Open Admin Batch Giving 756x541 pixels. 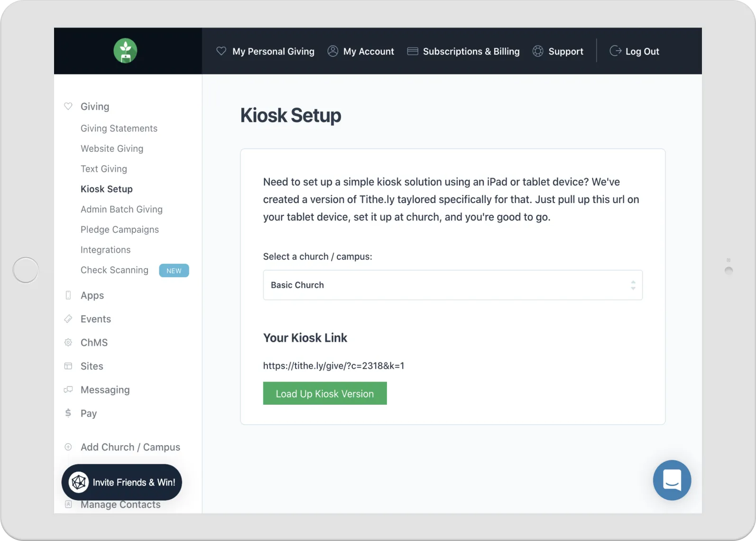point(121,209)
